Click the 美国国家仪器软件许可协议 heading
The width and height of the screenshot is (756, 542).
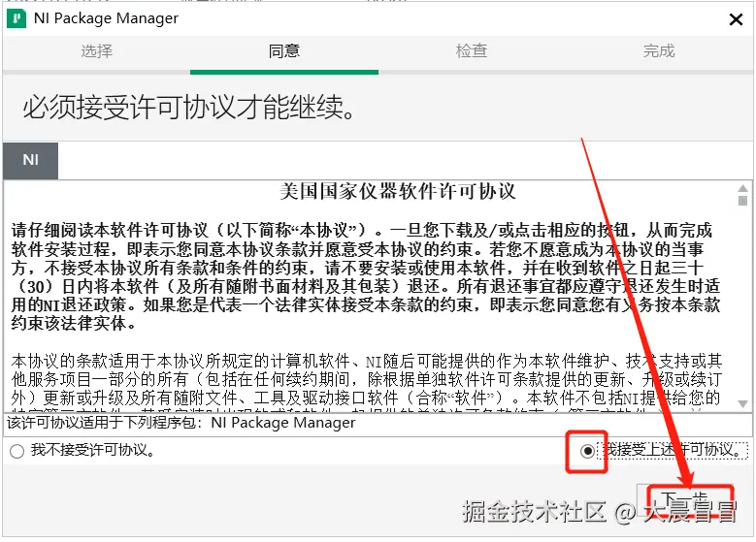click(x=398, y=192)
